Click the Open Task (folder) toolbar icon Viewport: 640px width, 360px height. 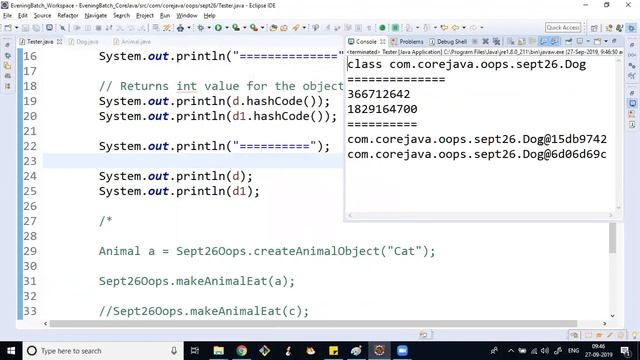(284, 27)
